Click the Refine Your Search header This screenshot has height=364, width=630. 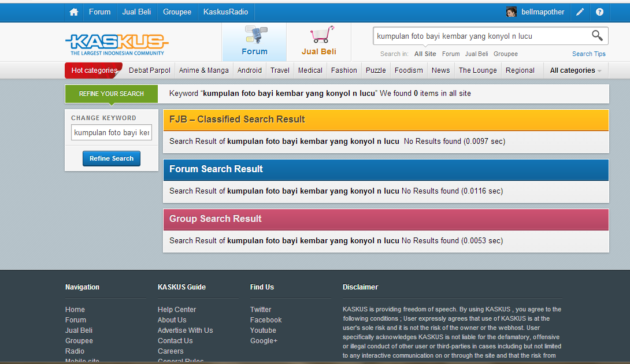112,94
